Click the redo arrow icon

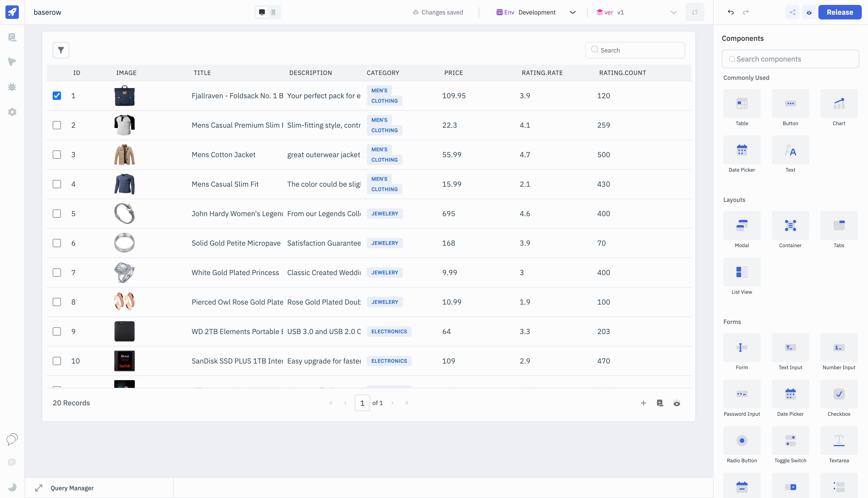point(746,12)
